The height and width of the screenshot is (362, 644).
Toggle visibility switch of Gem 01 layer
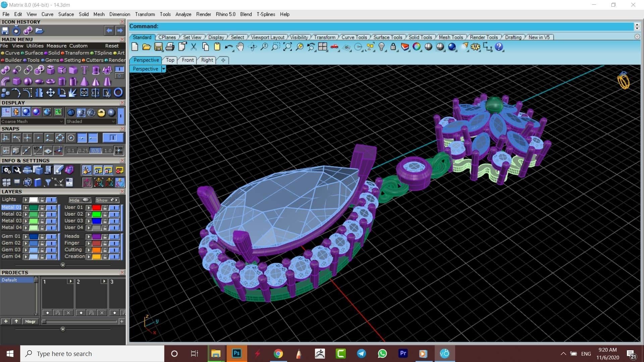[51, 237]
